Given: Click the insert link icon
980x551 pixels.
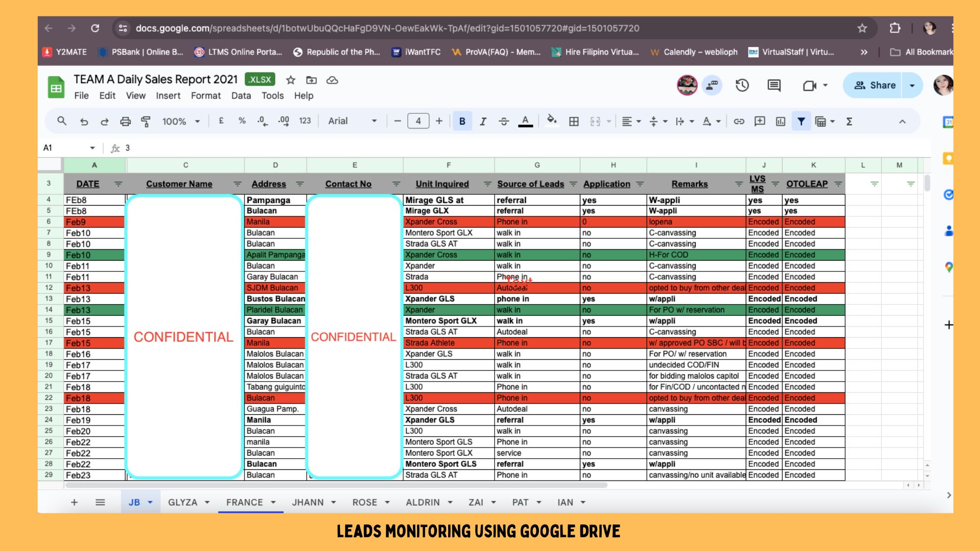Looking at the screenshot, I should pyautogui.click(x=739, y=121).
